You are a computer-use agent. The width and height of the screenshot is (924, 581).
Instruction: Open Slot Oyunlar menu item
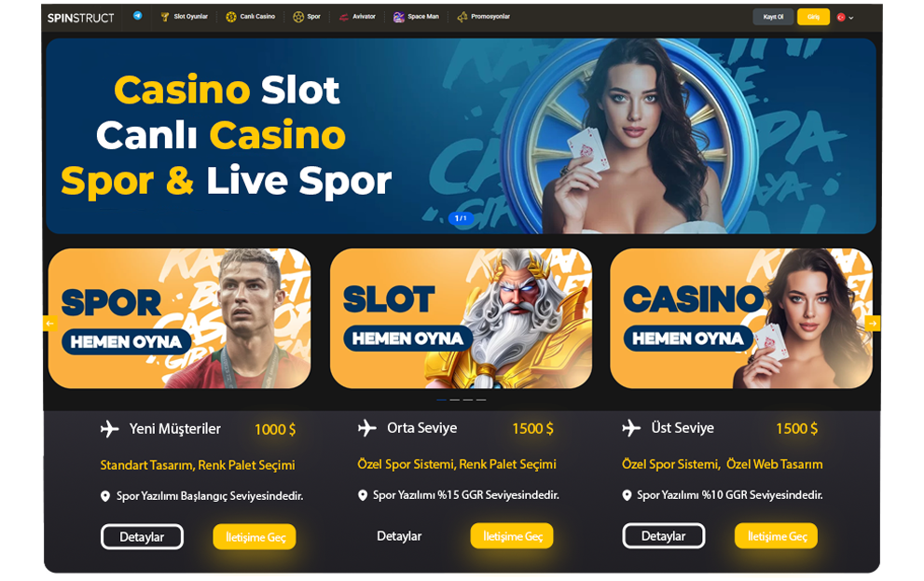pyautogui.click(x=185, y=17)
